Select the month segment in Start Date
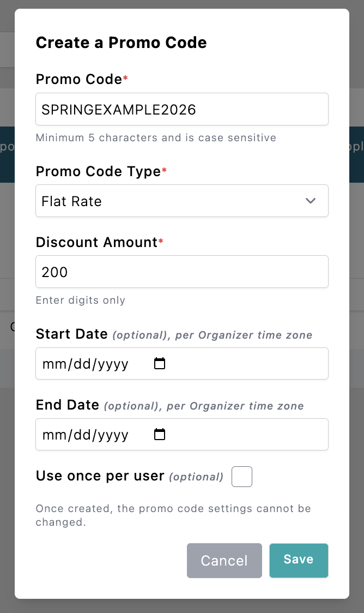This screenshot has height=613, width=364. (53, 364)
